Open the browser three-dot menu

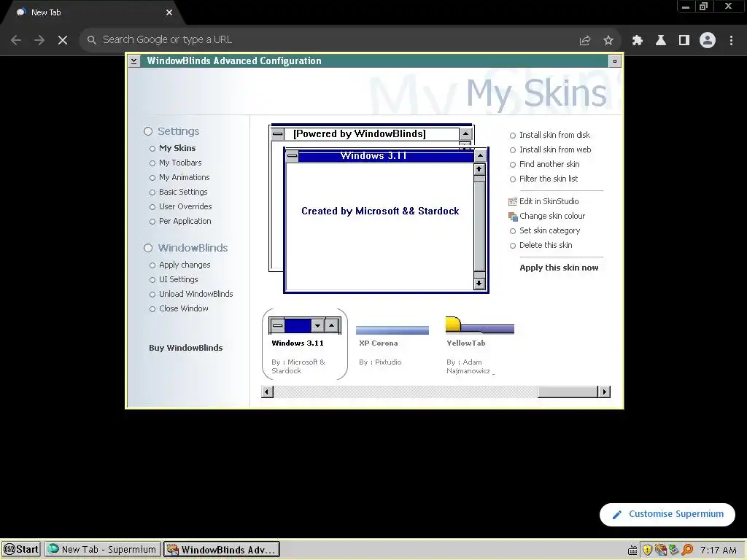coord(731,41)
